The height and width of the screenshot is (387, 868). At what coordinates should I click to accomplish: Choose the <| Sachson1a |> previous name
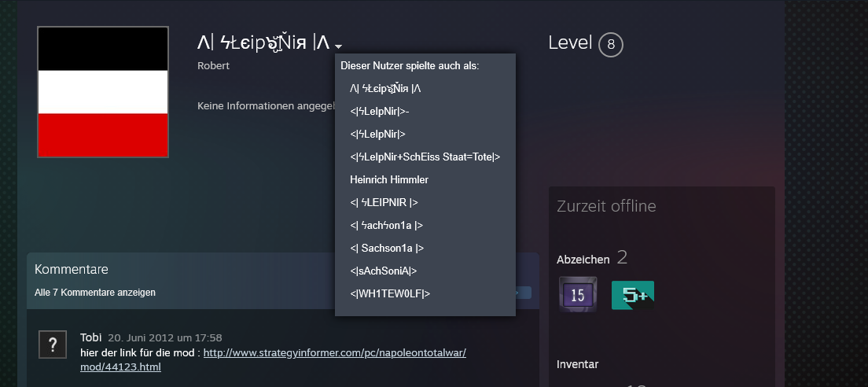387,248
